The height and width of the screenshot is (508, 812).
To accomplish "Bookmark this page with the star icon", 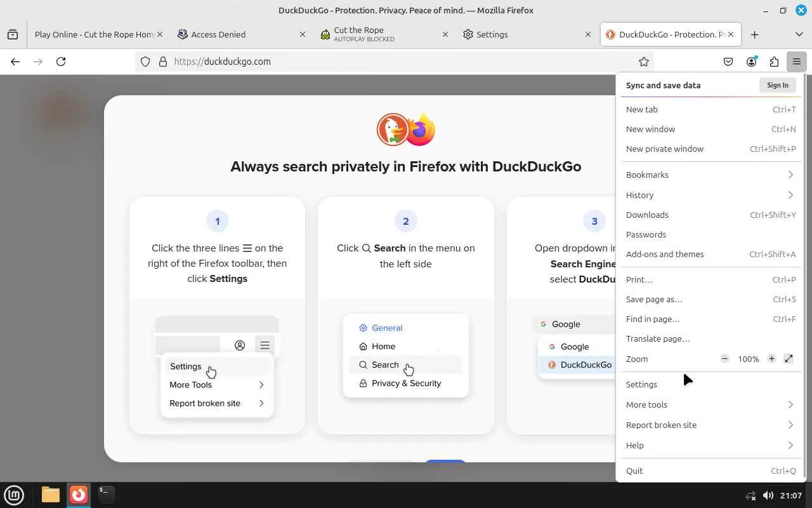I will [644, 62].
